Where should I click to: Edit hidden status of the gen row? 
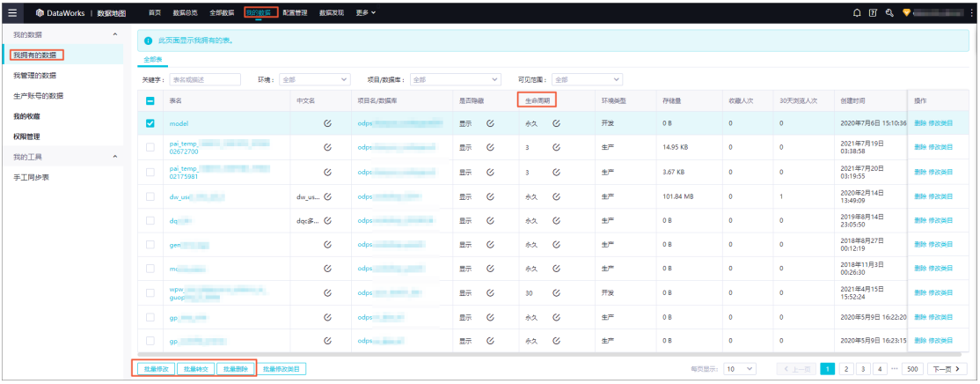(491, 244)
